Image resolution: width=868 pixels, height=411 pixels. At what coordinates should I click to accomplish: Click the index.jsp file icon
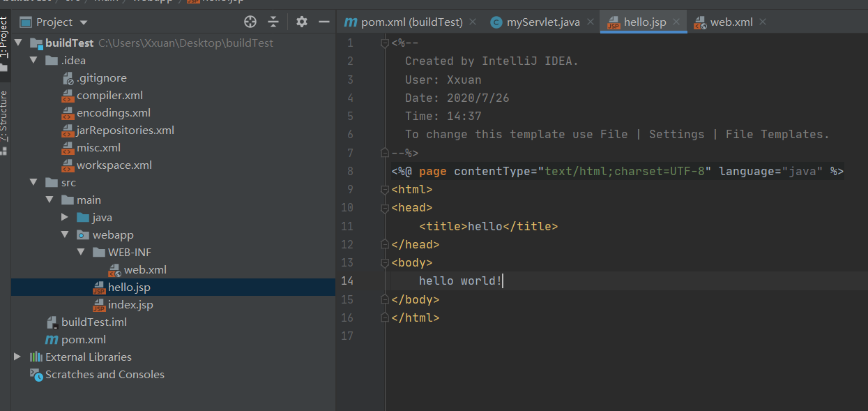(99, 305)
